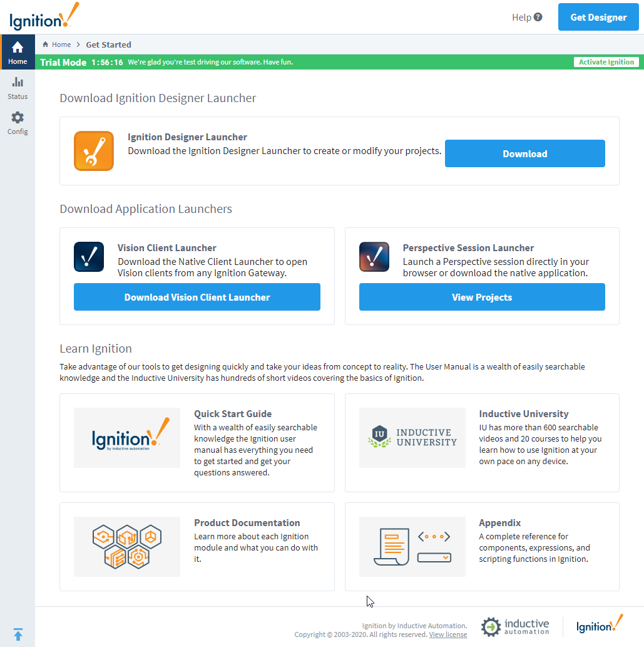Click the Download button for Designer Launcher
The image size is (644, 647).
pos(525,153)
